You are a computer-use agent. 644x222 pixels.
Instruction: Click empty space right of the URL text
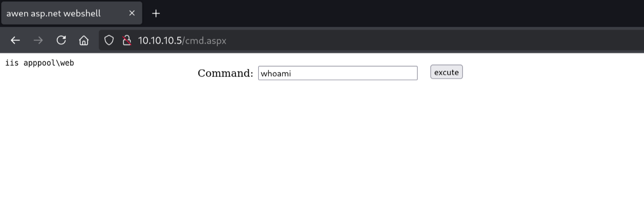click(x=425, y=40)
